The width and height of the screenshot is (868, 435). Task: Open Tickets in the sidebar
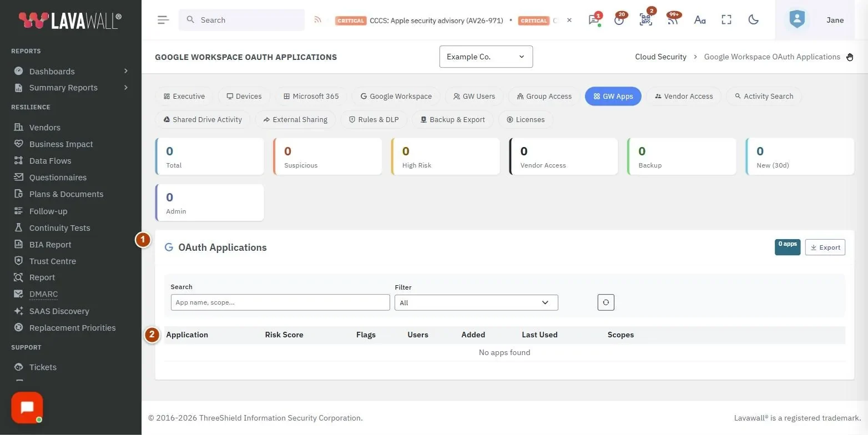tap(43, 367)
